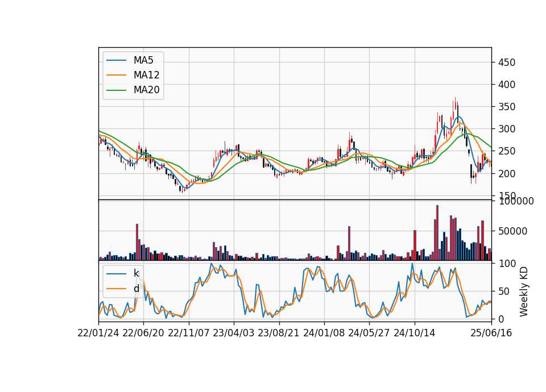Click the 400 price axis label

(x=507, y=85)
